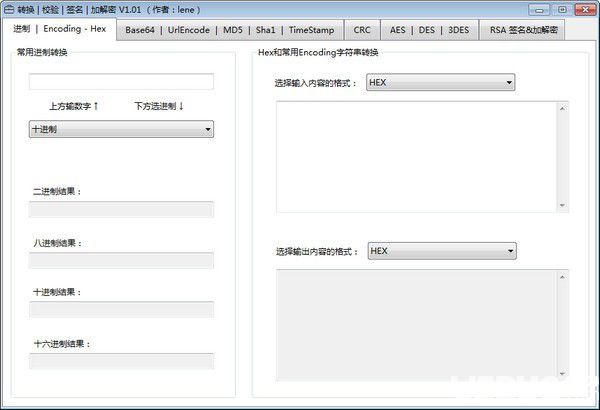Click the input area scrollbar down arrow
Screen dimensions: 600x410
(x=562, y=205)
